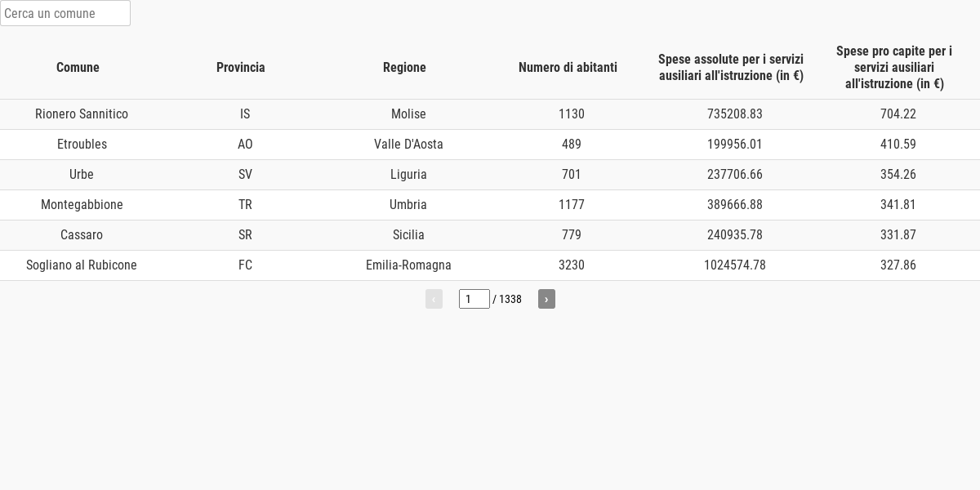Click the previous page arrow
This screenshot has height=490, width=980.
point(434,299)
